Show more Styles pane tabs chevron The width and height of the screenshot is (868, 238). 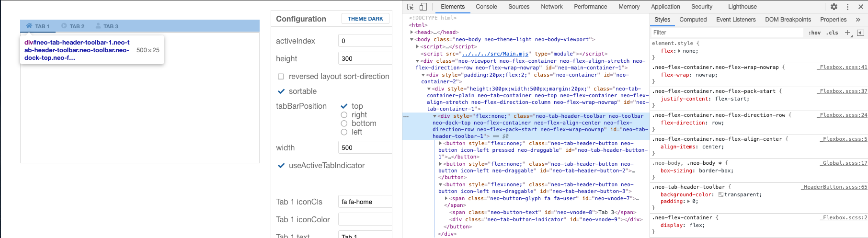click(858, 20)
